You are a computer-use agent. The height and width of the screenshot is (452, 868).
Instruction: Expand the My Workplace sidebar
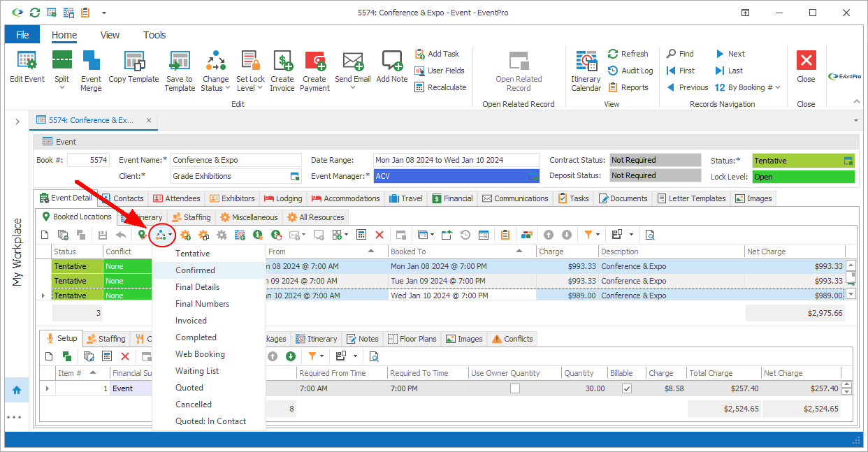click(x=17, y=122)
